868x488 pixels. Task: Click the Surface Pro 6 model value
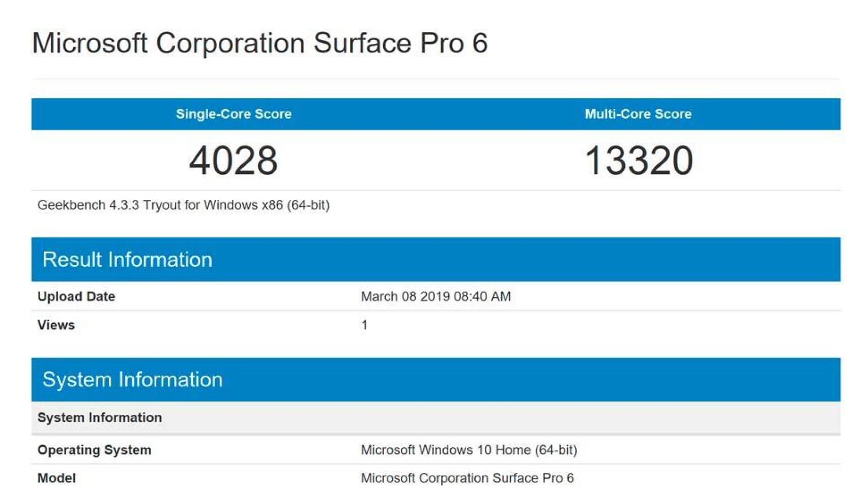click(467, 477)
